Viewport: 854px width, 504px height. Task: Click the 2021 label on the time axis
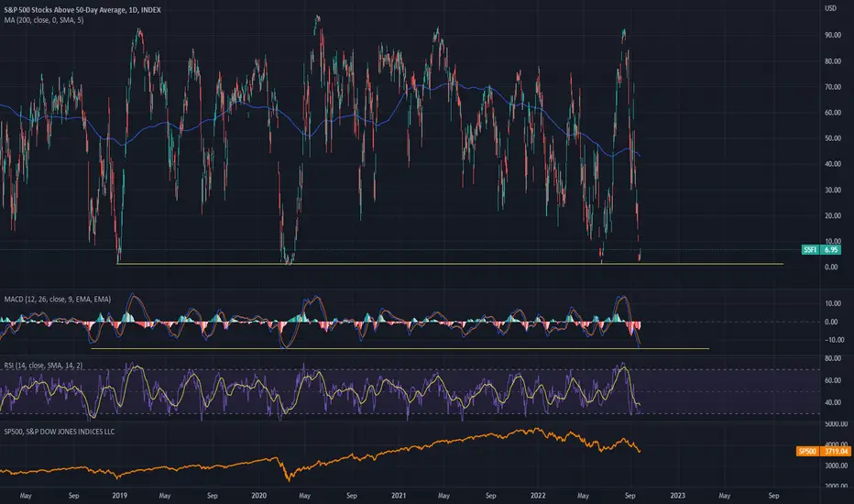coord(399,496)
